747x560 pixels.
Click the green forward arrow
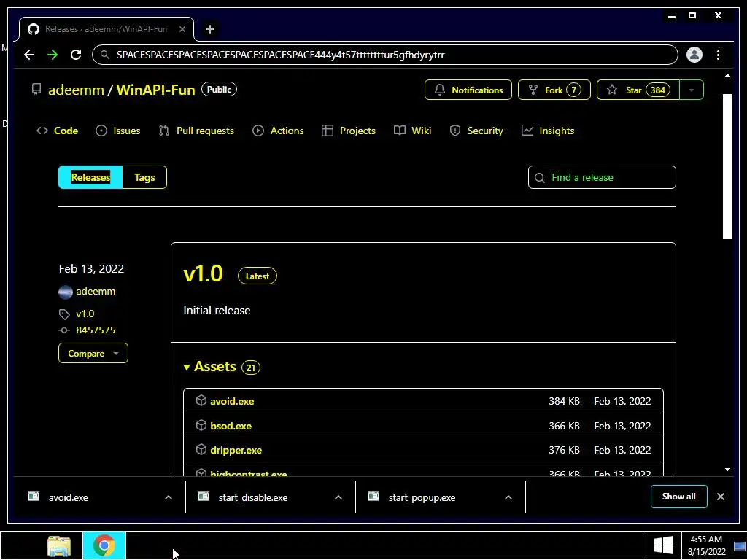pyautogui.click(x=53, y=55)
